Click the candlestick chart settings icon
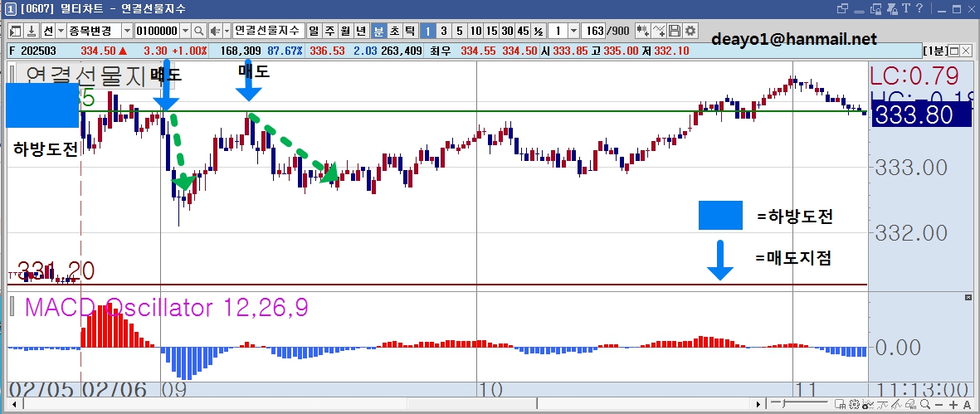Image resolution: width=980 pixels, height=414 pixels. [642, 31]
